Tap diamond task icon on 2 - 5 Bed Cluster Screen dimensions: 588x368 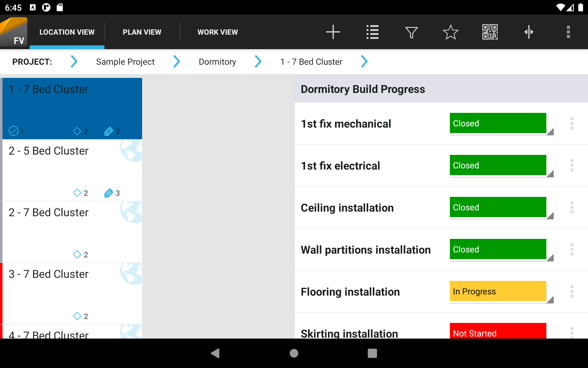77,193
